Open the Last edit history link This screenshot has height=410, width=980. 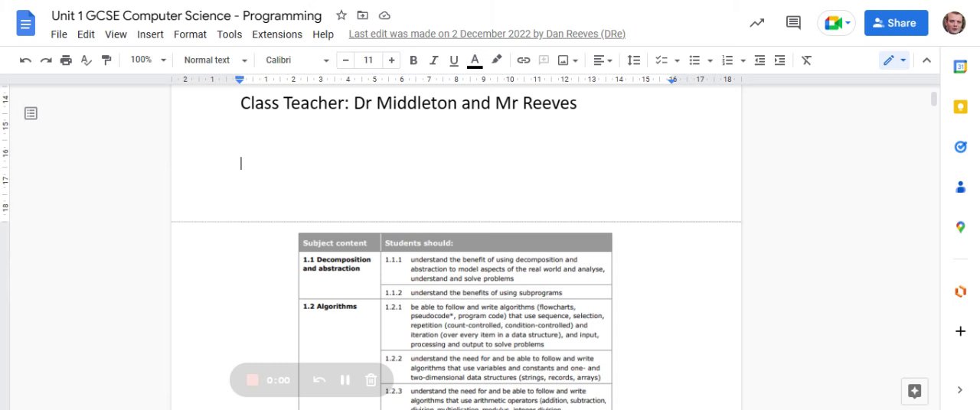[487, 34]
